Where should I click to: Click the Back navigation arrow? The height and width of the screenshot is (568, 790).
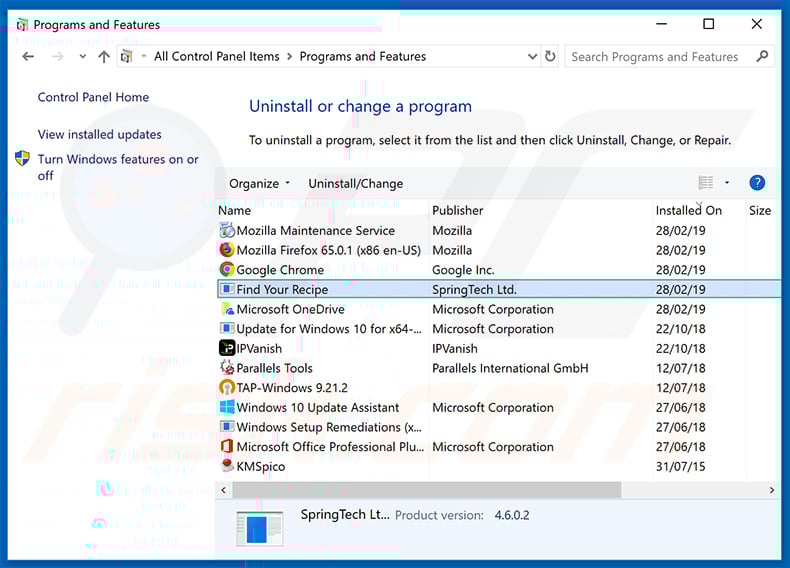28,57
